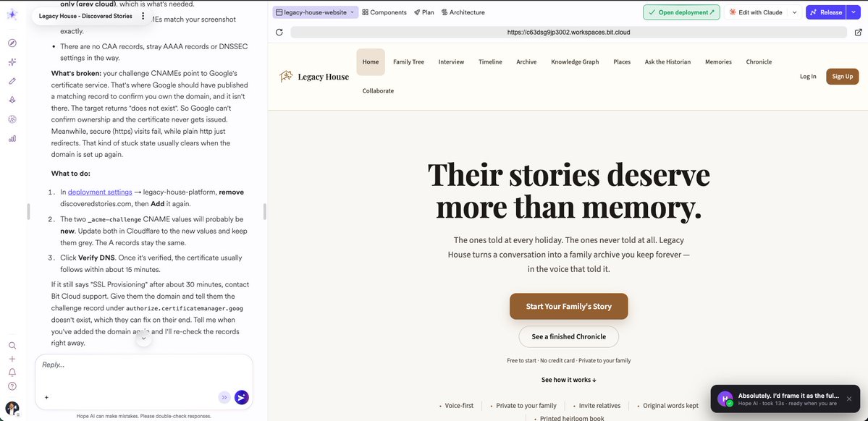Image resolution: width=868 pixels, height=421 pixels.
Task: Click the attach plus icon in reply box
Action: click(46, 397)
